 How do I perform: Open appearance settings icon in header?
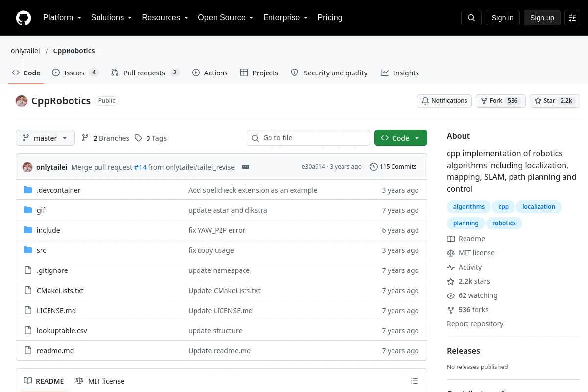[x=572, y=18]
